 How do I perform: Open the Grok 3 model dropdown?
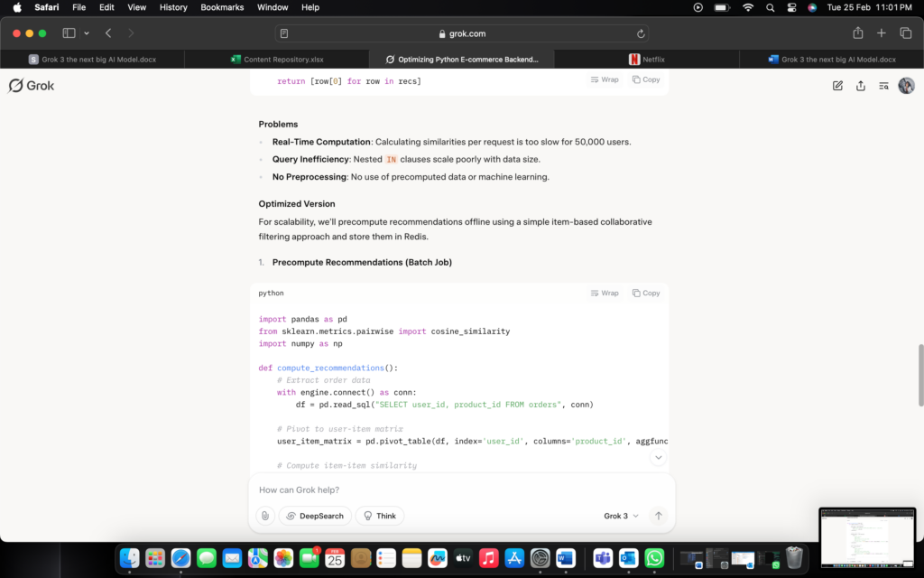(x=621, y=516)
